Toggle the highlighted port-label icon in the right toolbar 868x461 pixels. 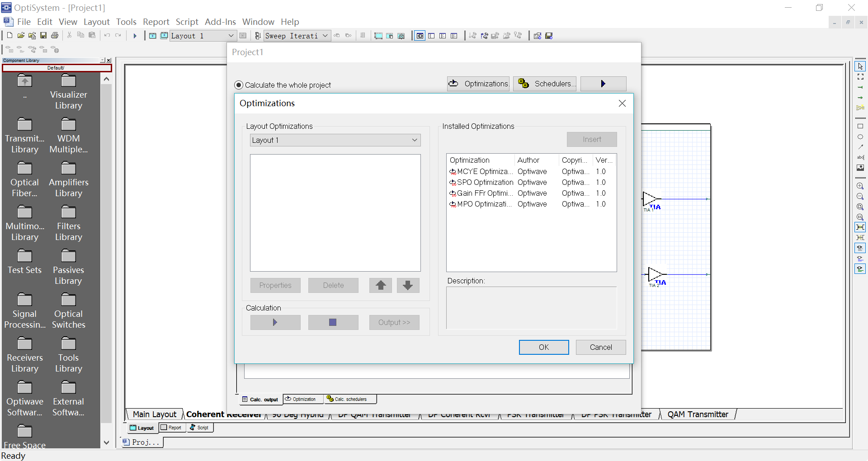coord(860,248)
